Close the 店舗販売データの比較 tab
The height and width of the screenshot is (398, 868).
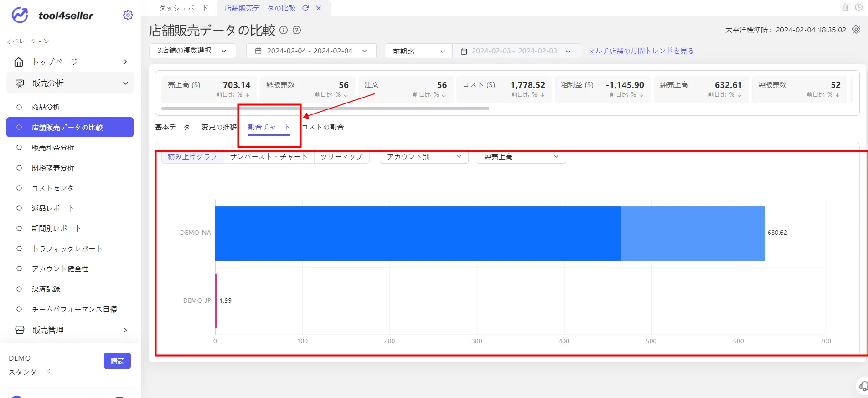(x=319, y=8)
